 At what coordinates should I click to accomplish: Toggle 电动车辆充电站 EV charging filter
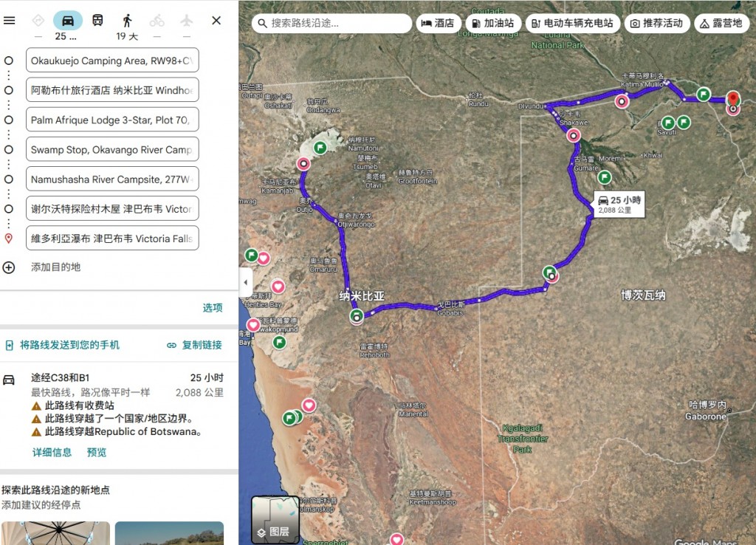(x=572, y=23)
